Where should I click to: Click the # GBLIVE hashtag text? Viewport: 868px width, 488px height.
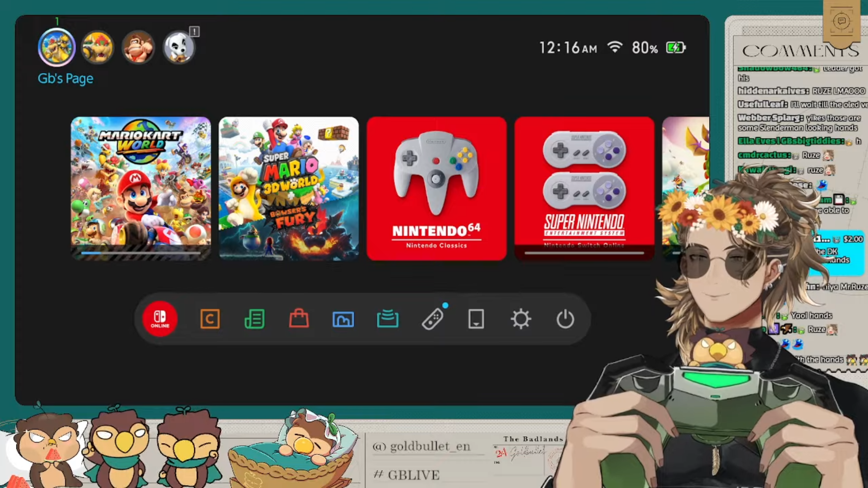pos(407,475)
